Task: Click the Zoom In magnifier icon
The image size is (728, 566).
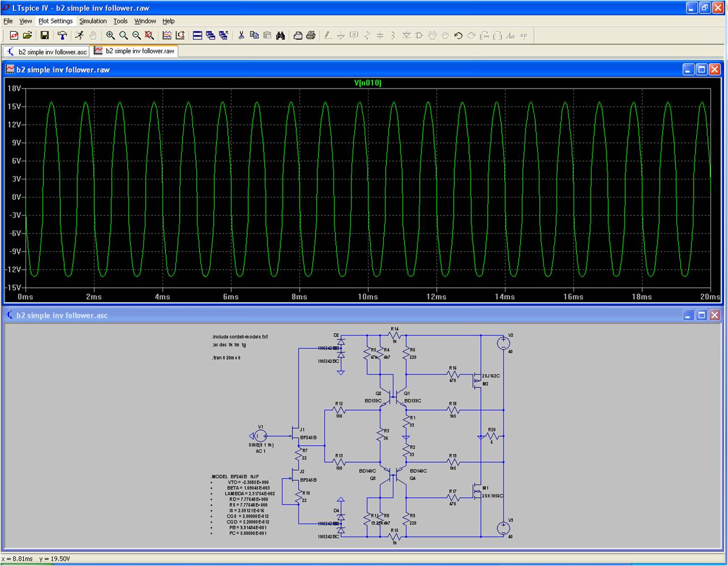Action: (111, 35)
